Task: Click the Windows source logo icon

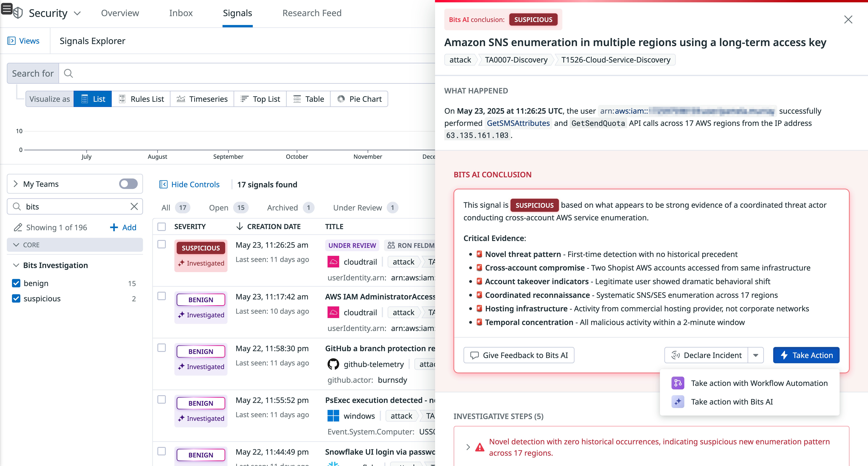Action: pos(333,416)
